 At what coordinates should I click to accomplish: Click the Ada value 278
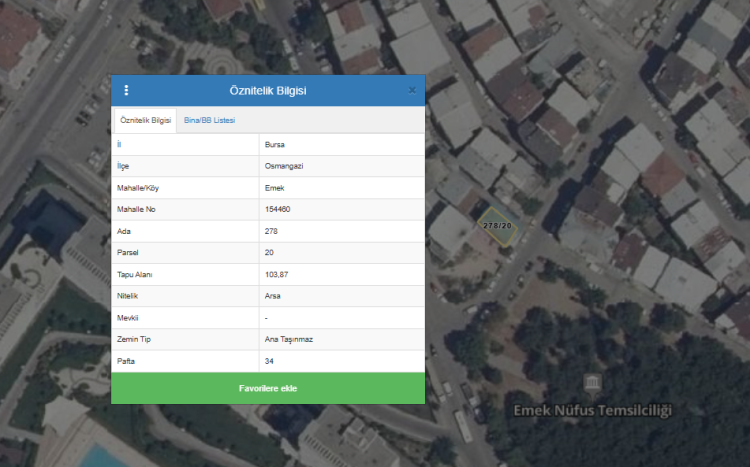271,231
